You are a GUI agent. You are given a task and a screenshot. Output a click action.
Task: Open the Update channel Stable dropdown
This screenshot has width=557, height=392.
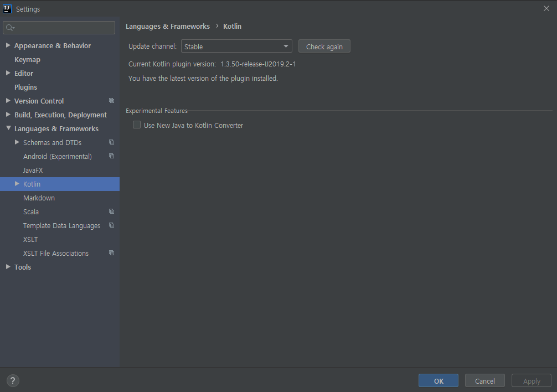pos(236,46)
